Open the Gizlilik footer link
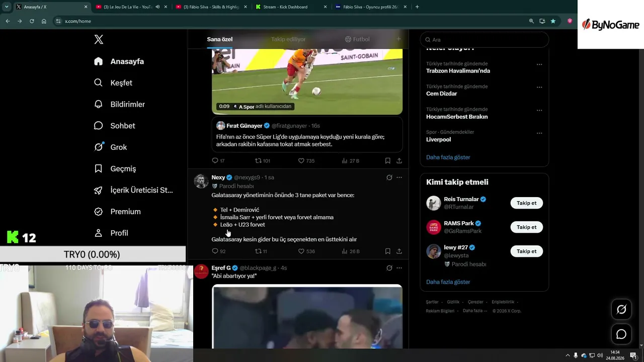644x362 pixels. [453, 302]
